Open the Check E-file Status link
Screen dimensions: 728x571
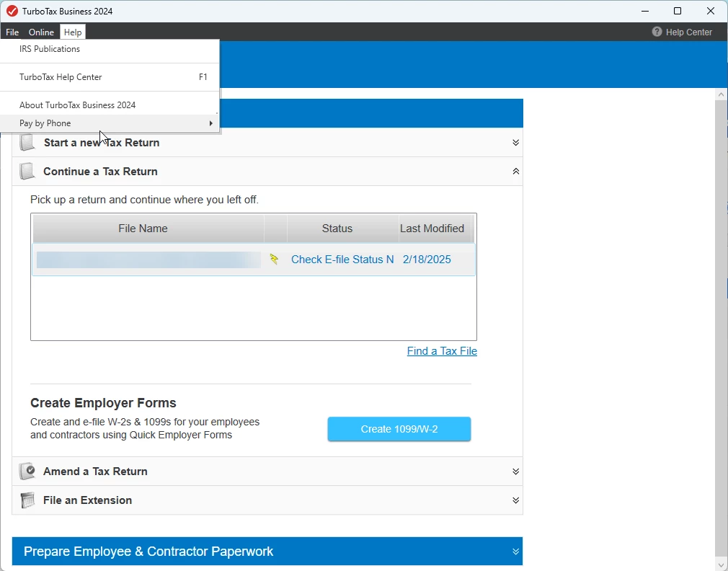(x=342, y=259)
